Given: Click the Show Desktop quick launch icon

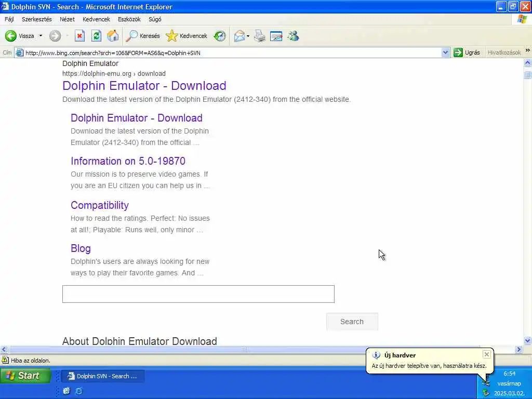Looking at the screenshot, I should point(66,391).
